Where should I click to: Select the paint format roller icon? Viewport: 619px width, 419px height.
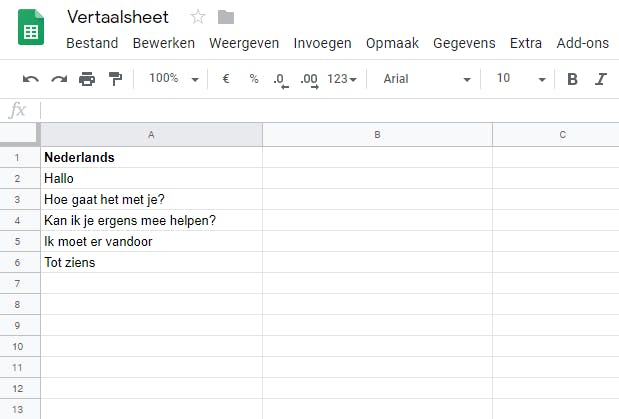(115, 79)
